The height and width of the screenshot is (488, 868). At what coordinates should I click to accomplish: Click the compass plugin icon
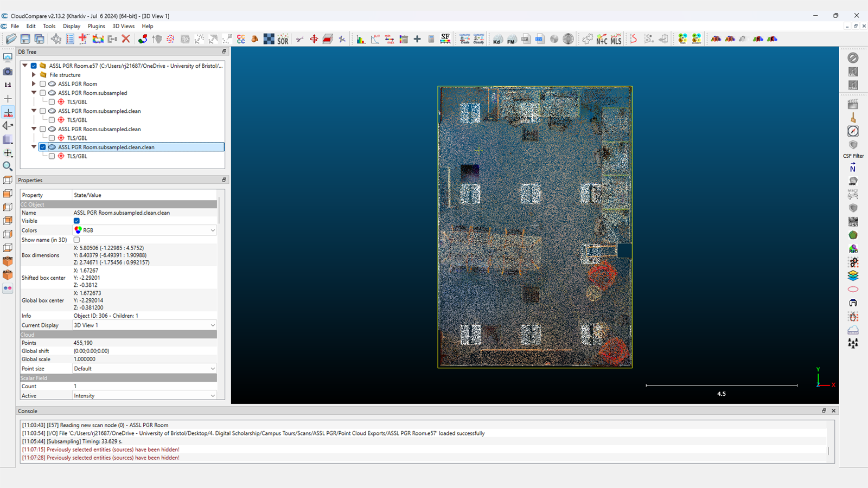point(853,131)
